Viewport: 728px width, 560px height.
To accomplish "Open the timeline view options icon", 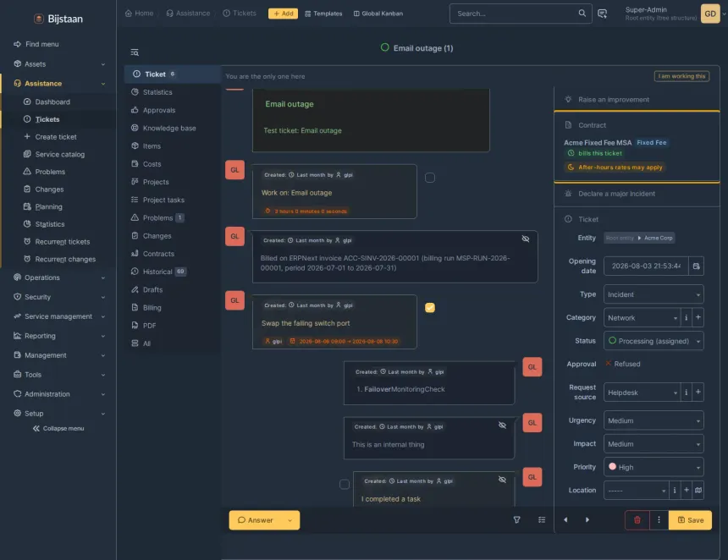I will pyautogui.click(x=542, y=520).
